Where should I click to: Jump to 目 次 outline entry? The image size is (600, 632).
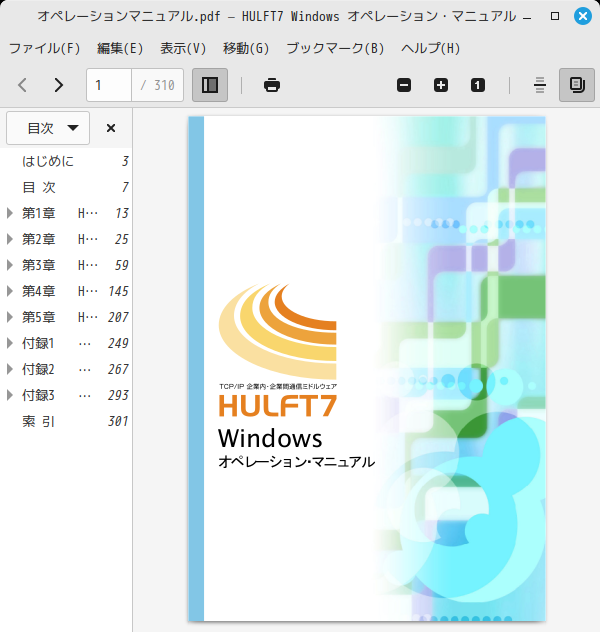click(x=39, y=187)
